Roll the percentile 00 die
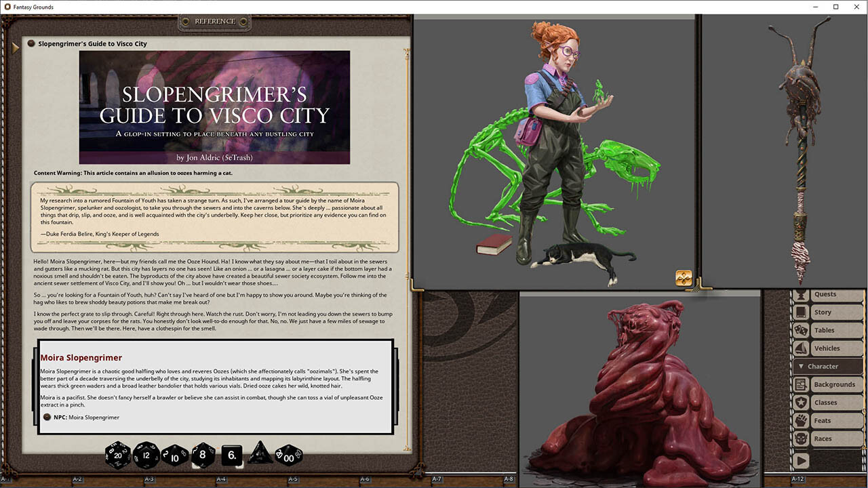Image resolution: width=868 pixels, height=488 pixels. click(288, 455)
